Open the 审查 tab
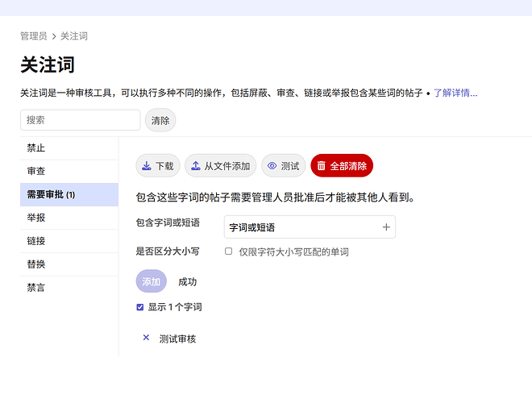 69,171
